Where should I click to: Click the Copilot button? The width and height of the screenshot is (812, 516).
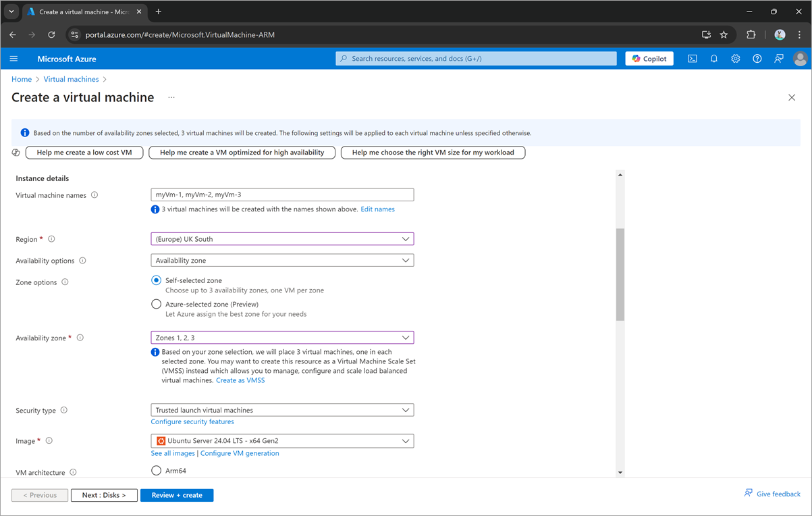pyautogui.click(x=649, y=59)
